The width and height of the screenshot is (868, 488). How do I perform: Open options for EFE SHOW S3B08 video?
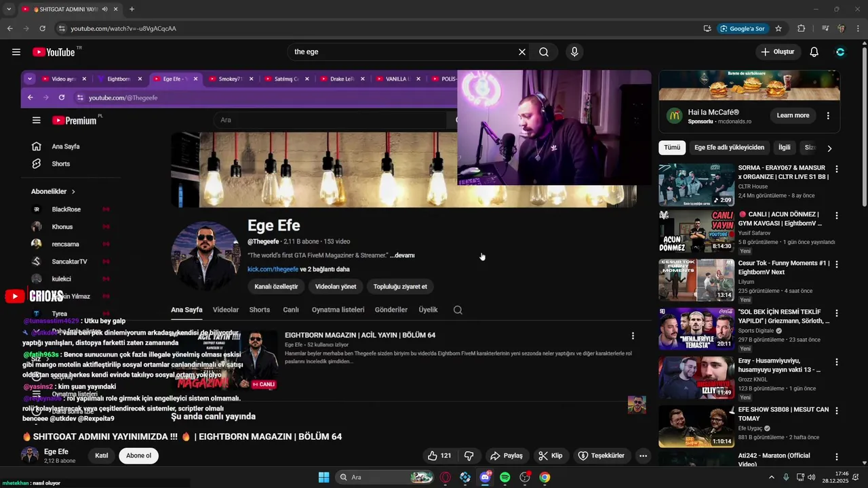click(x=836, y=411)
